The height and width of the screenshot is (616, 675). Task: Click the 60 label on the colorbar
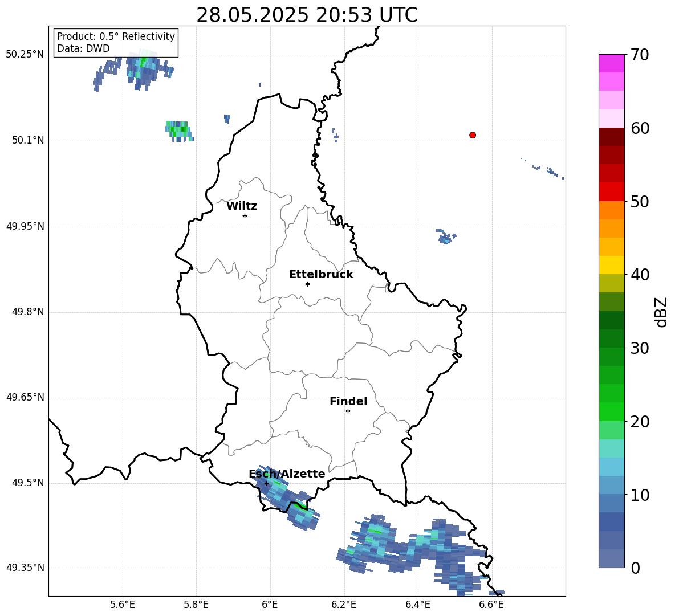tap(640, 128)
